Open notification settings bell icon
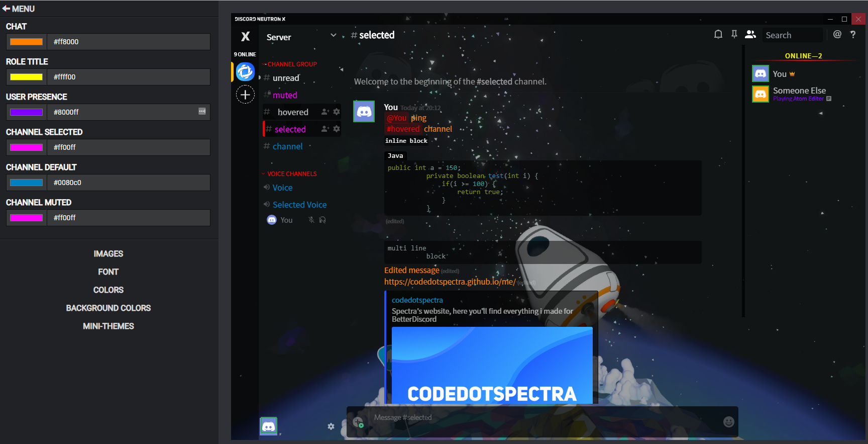The width and height of the screenshot is (868, 444). [718, 34]
